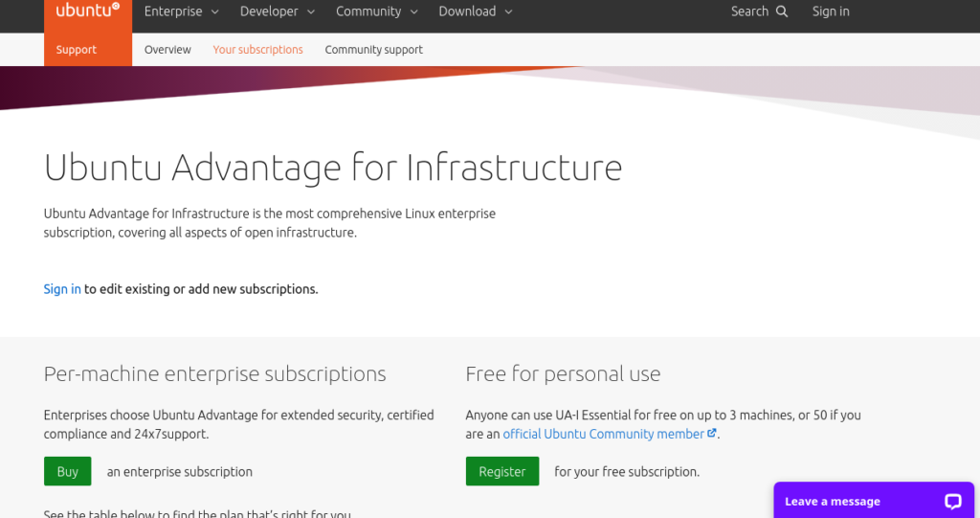This screenshot has height=518, width=980.
Task: Click the green Register button
Action: click(501, 471)
